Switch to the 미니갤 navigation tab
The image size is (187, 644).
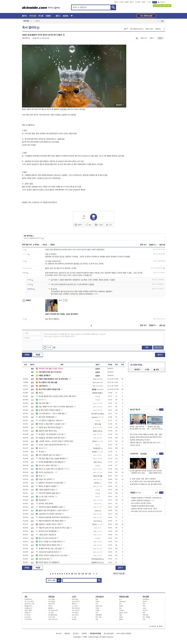pos(41,16)
